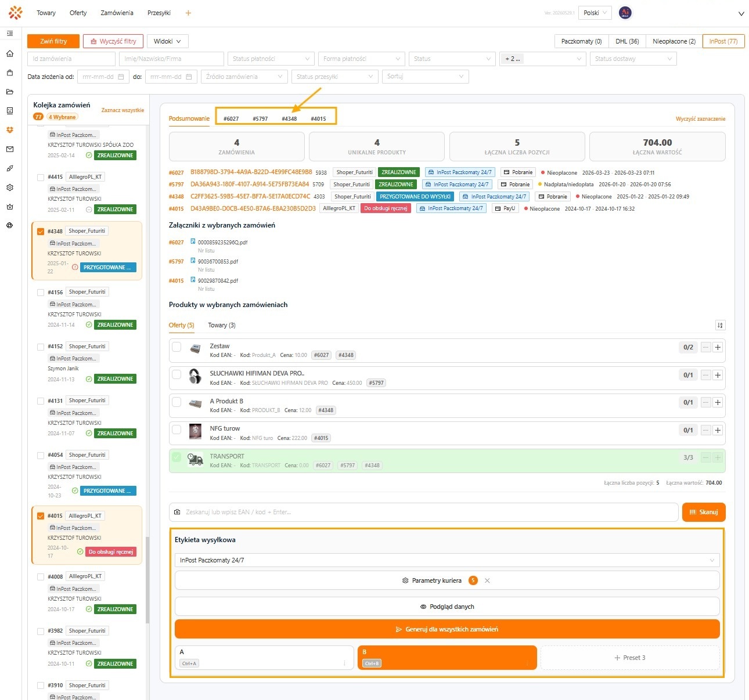This screenshot has height=700, width=749.
Task: Uncheck order #4348 in the queue
Action: point(41,231)
